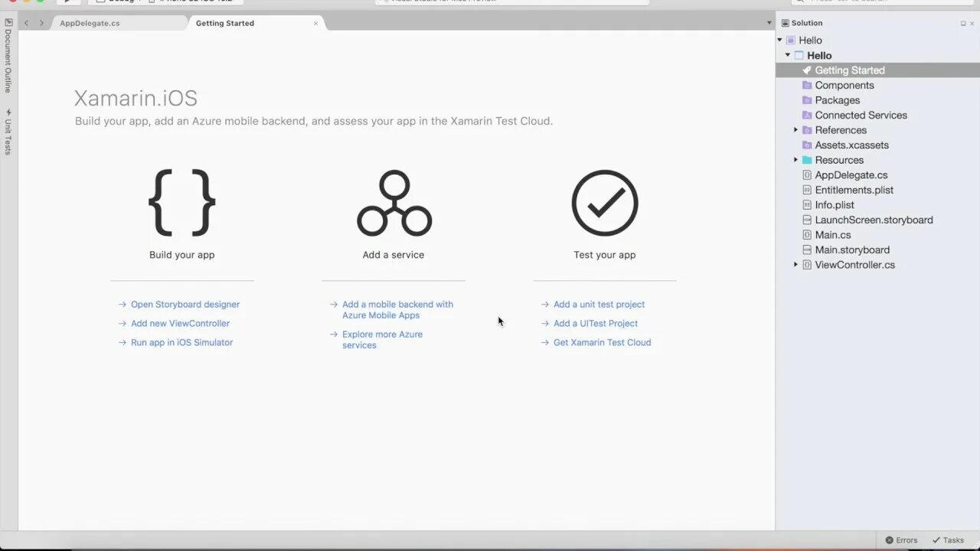This screenshot has height=551, width=980.
Task: Collapse the Hello solution node
Action: (780, 41)
